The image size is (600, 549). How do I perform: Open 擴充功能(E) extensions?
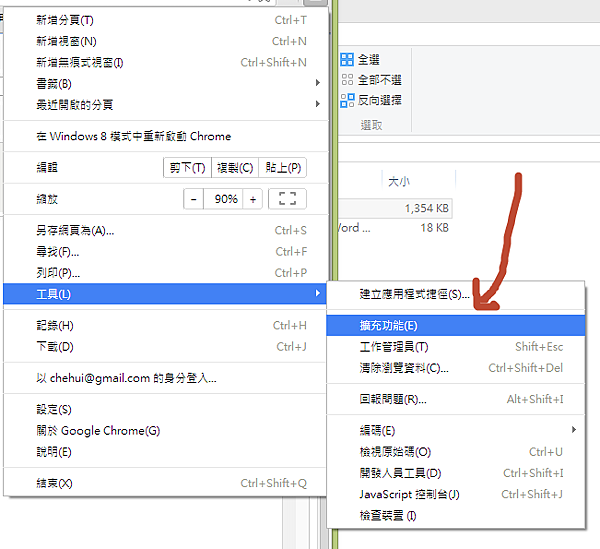click(x=456, y=326)
